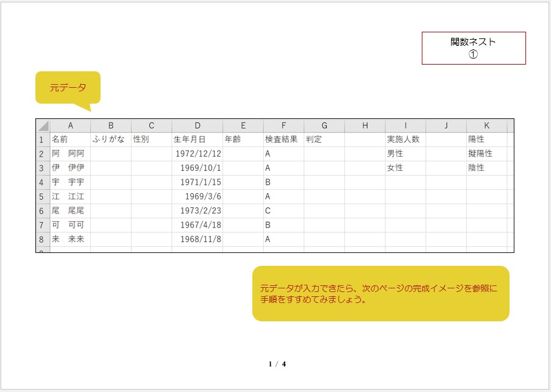
Task: Click the yellow instruction callout about 完成イメージ
Action: click(x=380, y=293)
